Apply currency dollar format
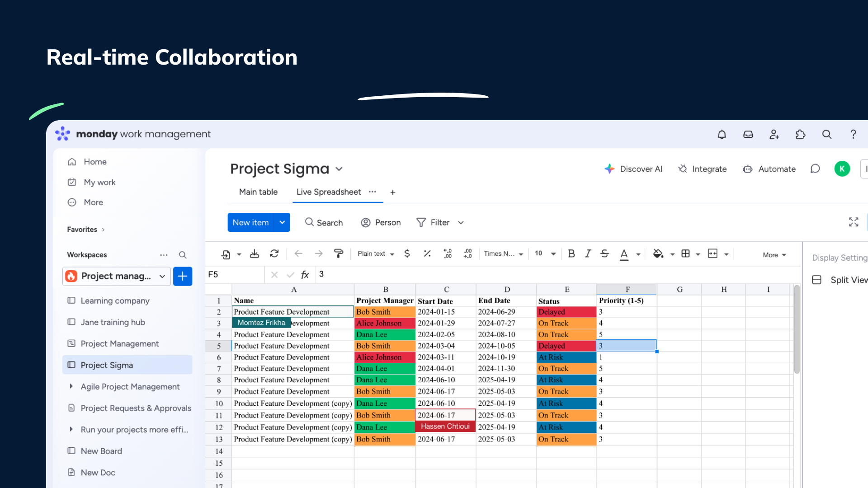868x488 pixels. coord(407,253)
